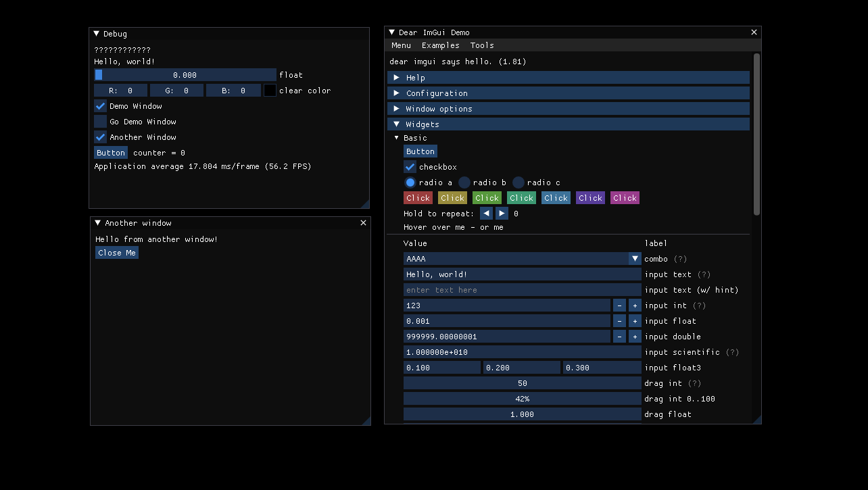This screenshot has width=868, height=490.
Task: Click the red Click button
Action: (x=418, y=198)
